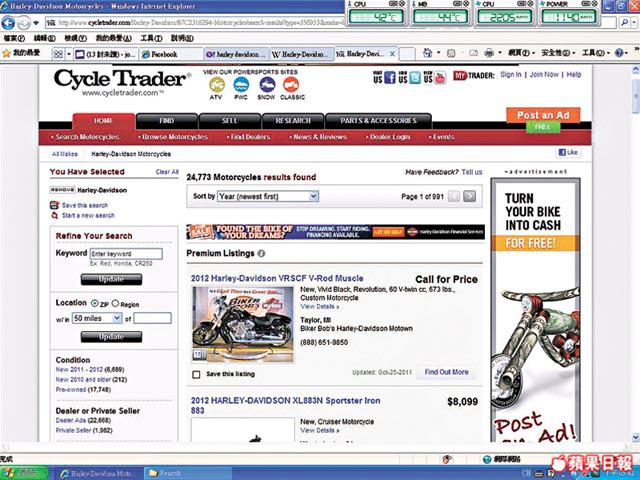Tick the Save this listing checkbox
Screen dimensions: 640x480
click(x=196, y=374)
